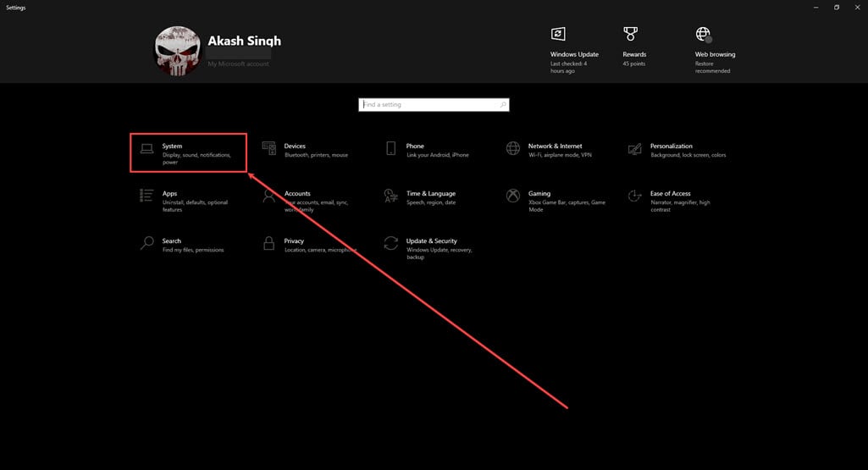The height and width of the screenshot is (470, 868).
Task: Click 'Background, lock screen, colors' description
Action: point(688,155)
